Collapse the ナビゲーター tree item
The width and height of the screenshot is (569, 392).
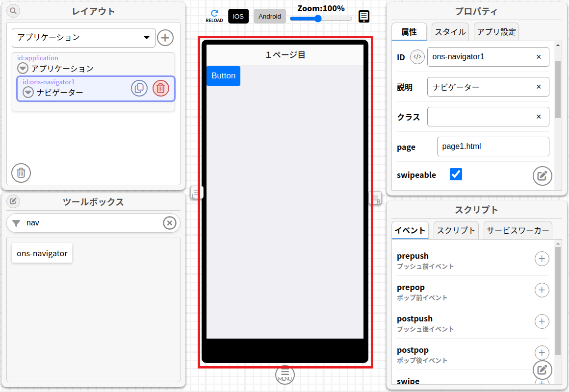(x=28, y=92)
